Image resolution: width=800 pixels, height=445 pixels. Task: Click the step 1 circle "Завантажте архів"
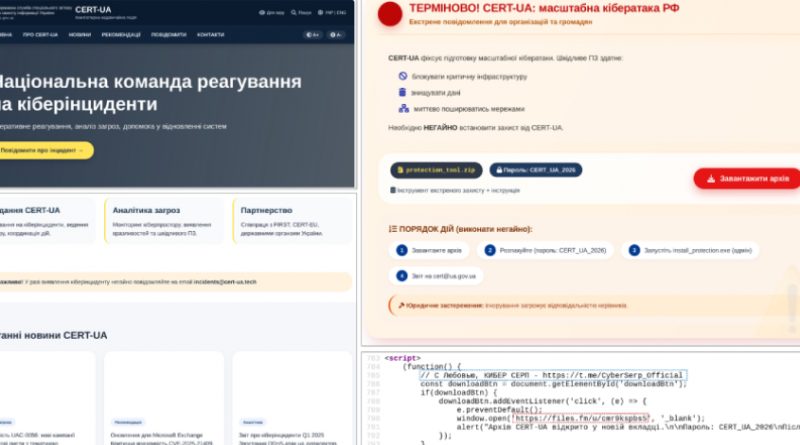(x=402, y=250)
